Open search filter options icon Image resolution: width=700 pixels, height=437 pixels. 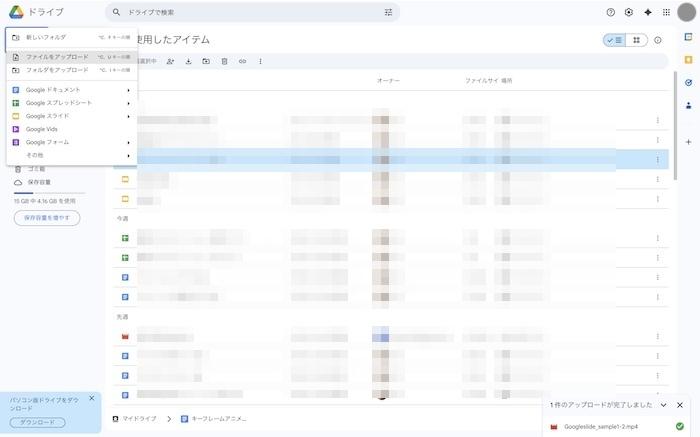point(388,12)
